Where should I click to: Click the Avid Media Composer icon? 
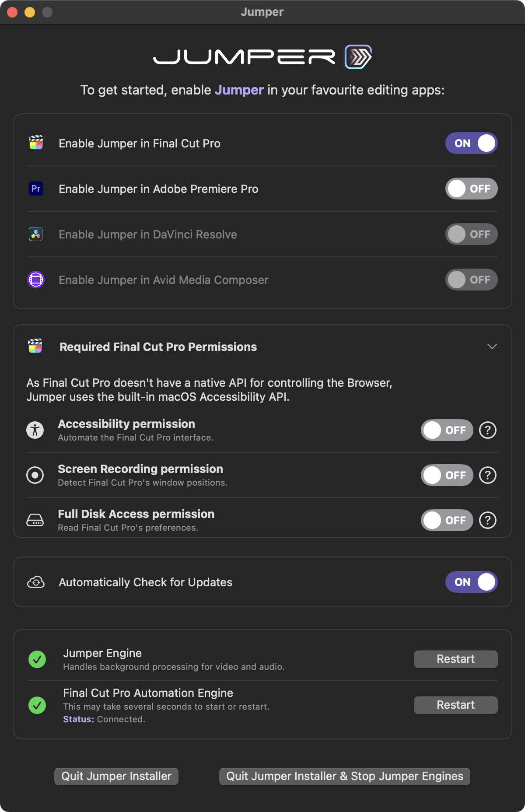(x=36, y=280)
